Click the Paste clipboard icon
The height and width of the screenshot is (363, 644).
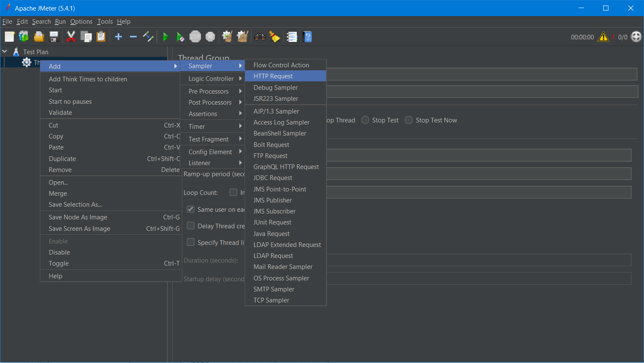point(101,37)
